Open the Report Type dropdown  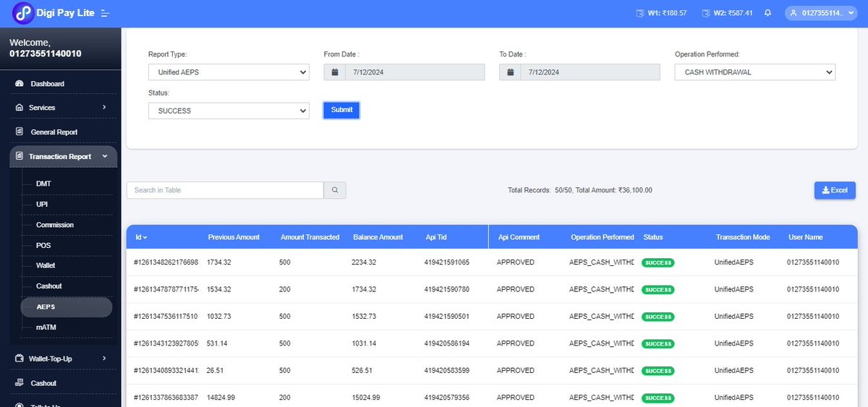pyautogui.click(x=229, y=72)
